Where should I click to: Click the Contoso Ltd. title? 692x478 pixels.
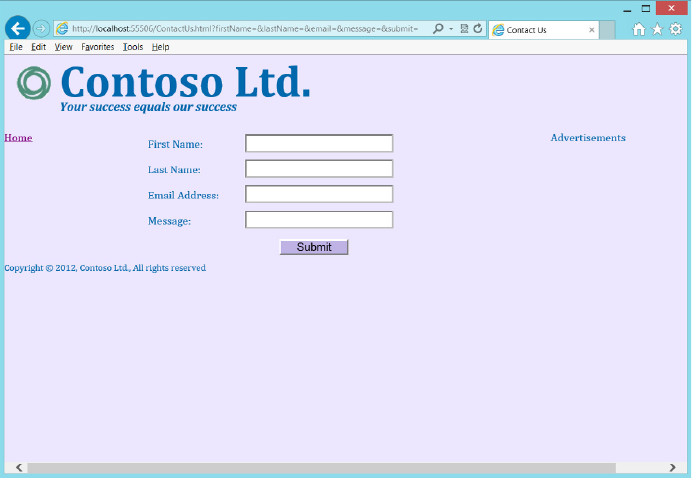pos(185,82)
